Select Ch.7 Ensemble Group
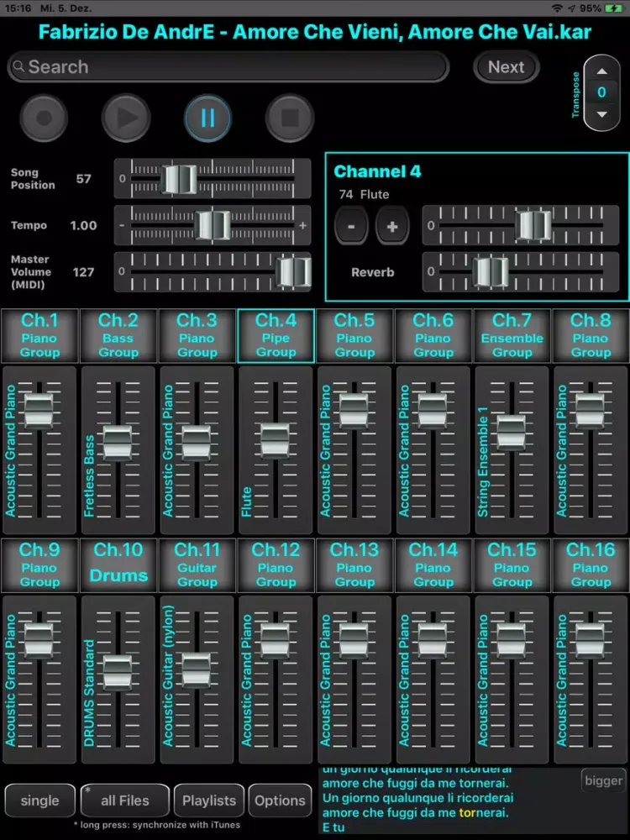The width and height of the screenshot is (630, 840). coord(512,336)
